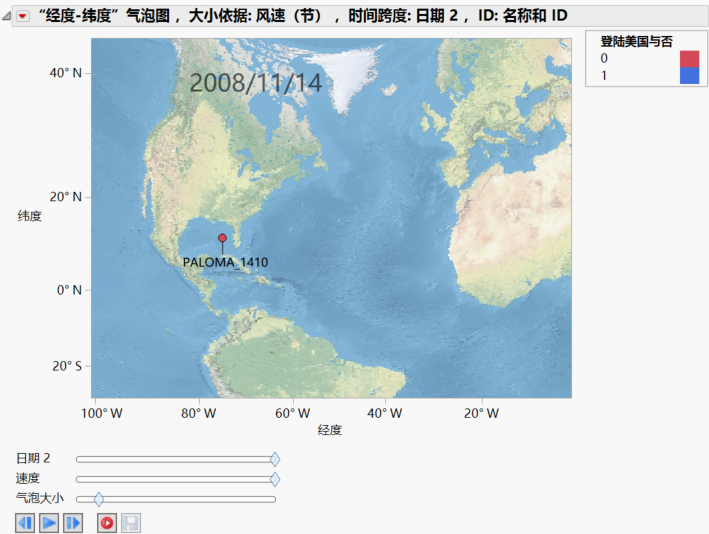Click the blue swatch for legend value 1

[x=689, y=75]
